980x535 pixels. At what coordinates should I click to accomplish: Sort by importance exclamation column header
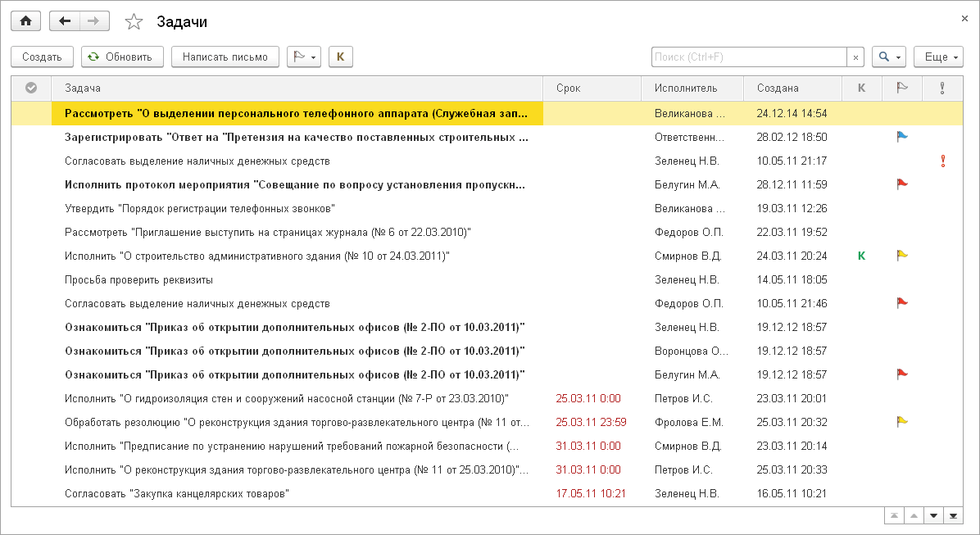click(x=942, y=88)
